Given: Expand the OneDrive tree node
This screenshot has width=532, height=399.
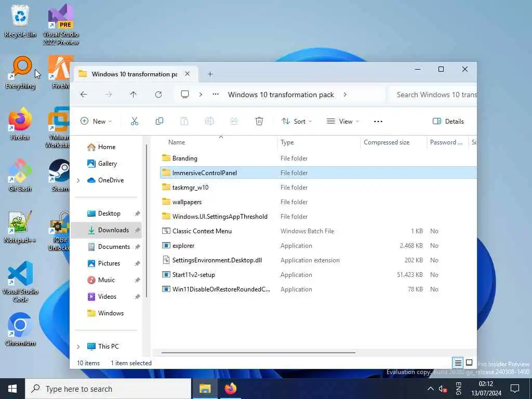Looking at the screenshot, I should pyautogui.click(x=78, y=180).
